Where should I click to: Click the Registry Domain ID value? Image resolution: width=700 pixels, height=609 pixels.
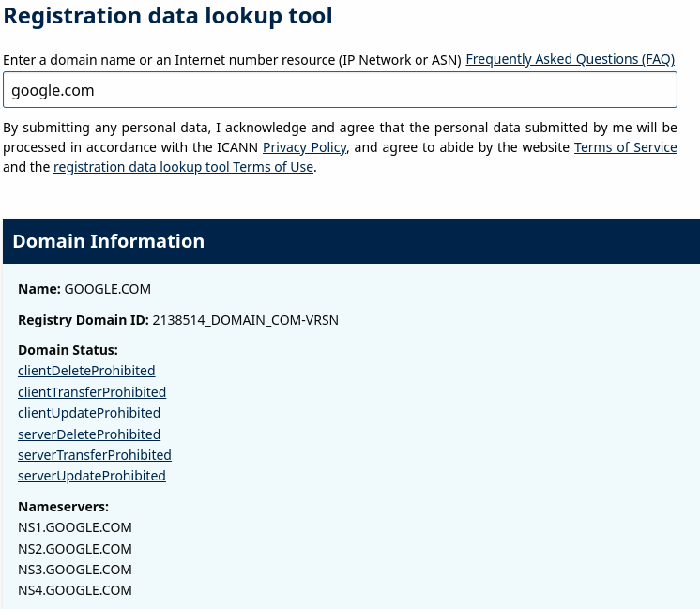pos(245,320)
